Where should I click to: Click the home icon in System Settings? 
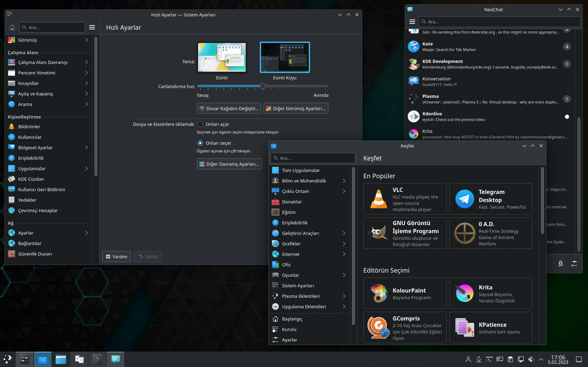click(12, 27)
